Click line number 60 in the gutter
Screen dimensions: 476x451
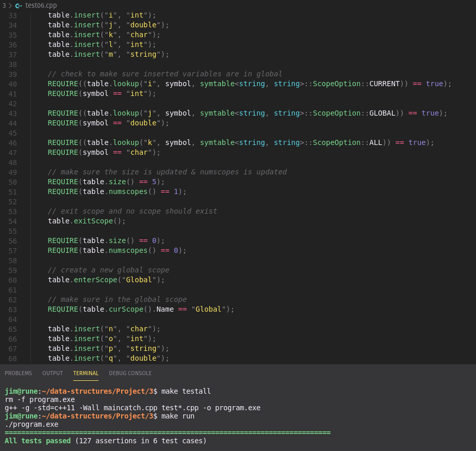[x=12, y=280]
